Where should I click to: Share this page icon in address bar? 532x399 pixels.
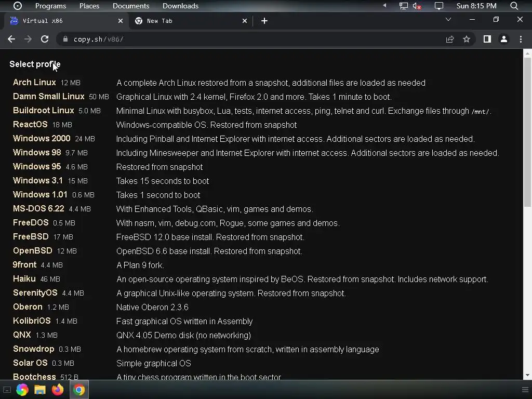(x=450, y=39)
